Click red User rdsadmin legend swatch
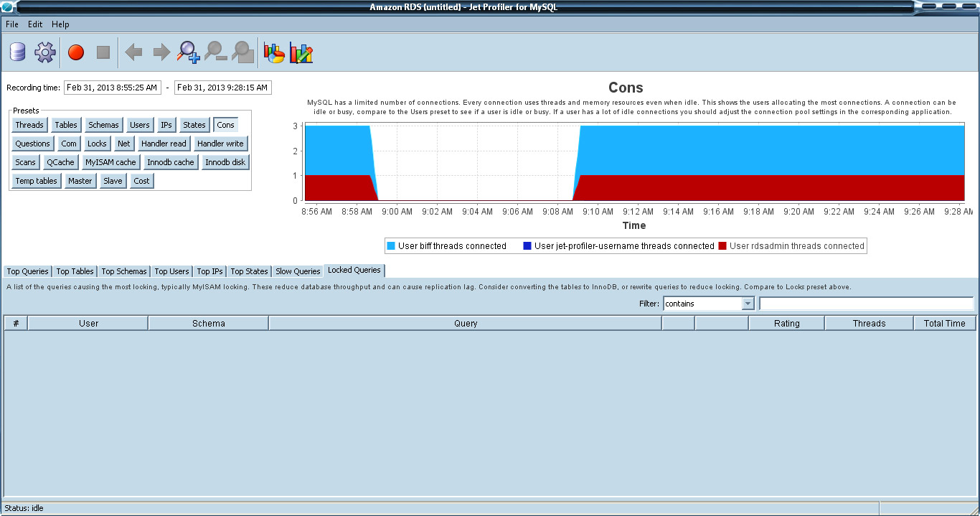 [722, 246]
